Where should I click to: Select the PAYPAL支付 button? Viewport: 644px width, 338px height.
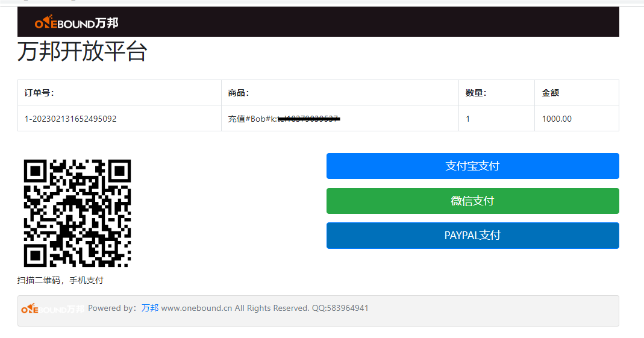tap(472, 236)
